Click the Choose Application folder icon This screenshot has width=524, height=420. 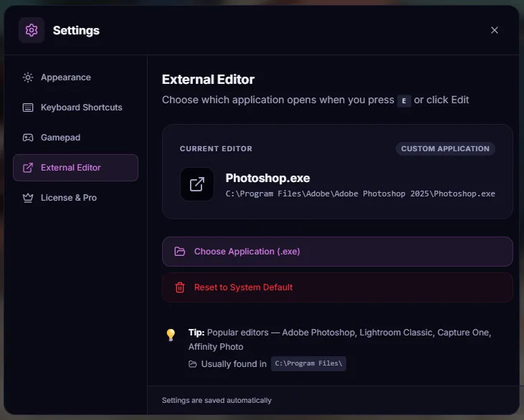180,252
